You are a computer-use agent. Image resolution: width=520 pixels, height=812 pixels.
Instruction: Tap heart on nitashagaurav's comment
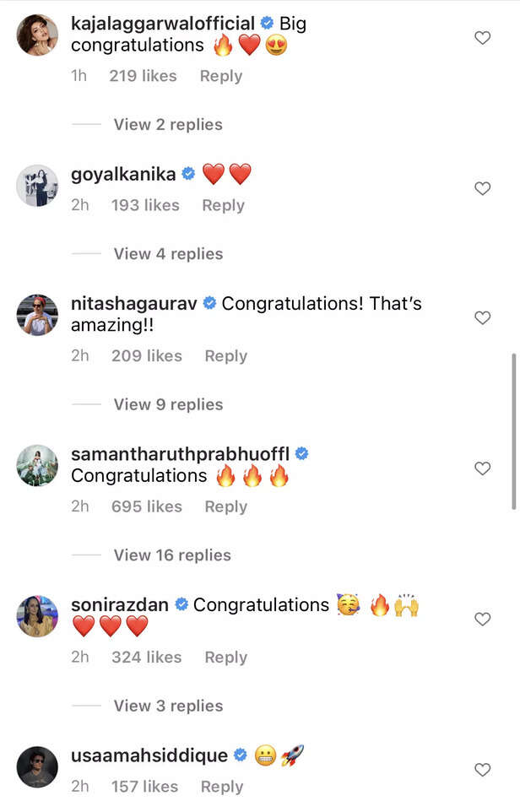[482, 318]
